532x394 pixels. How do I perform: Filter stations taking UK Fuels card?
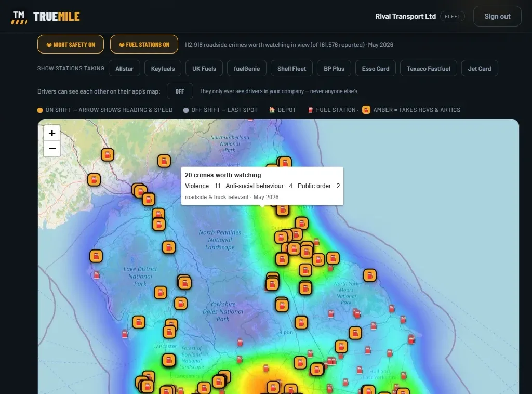tap(204, 68)
